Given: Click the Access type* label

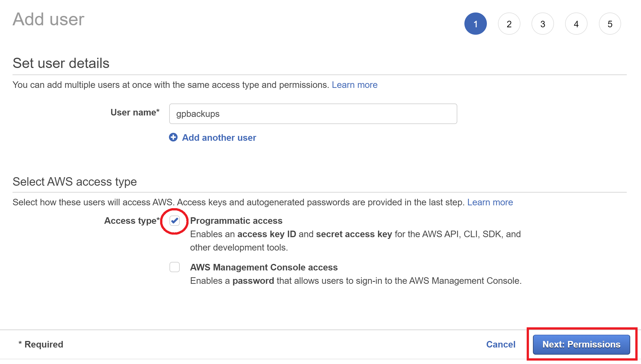Looking at the screenshot, I should 132,221.
